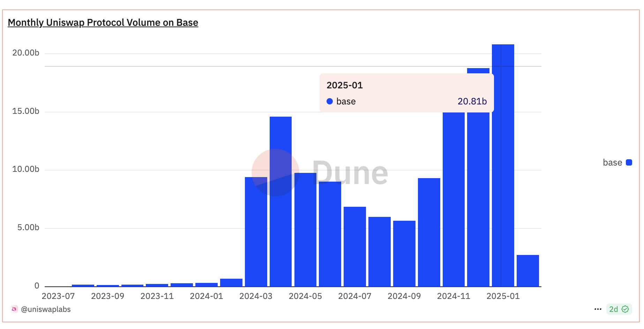The width and height of the screenshot is (644, 329).
Task: Open the chart title link
Action: pos(103,23)
